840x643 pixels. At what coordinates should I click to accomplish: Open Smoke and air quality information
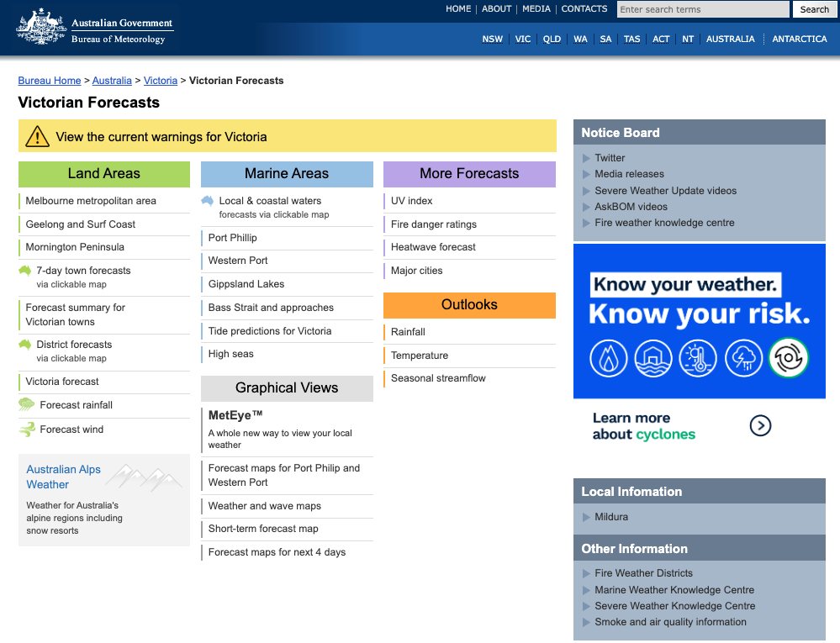[x=670, y=622]
